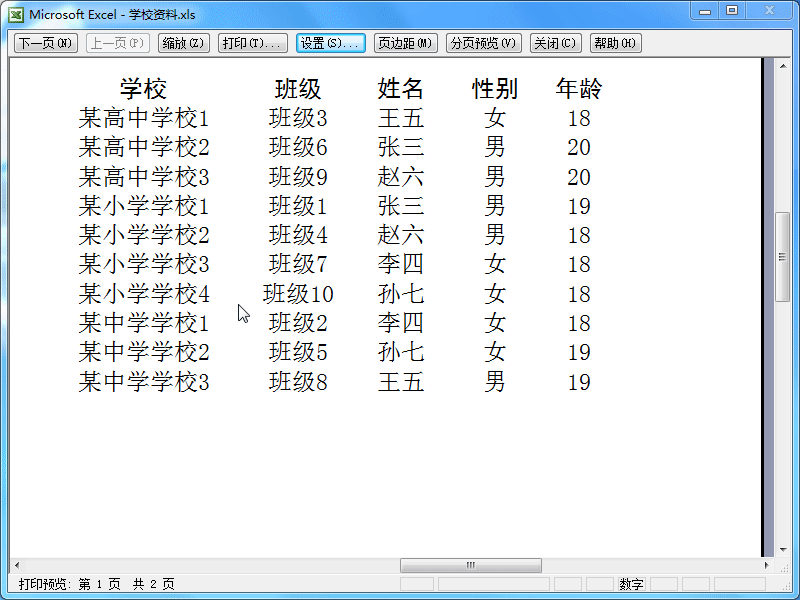
Task: Click the Excel application icon in title bar
Action: 16,14
